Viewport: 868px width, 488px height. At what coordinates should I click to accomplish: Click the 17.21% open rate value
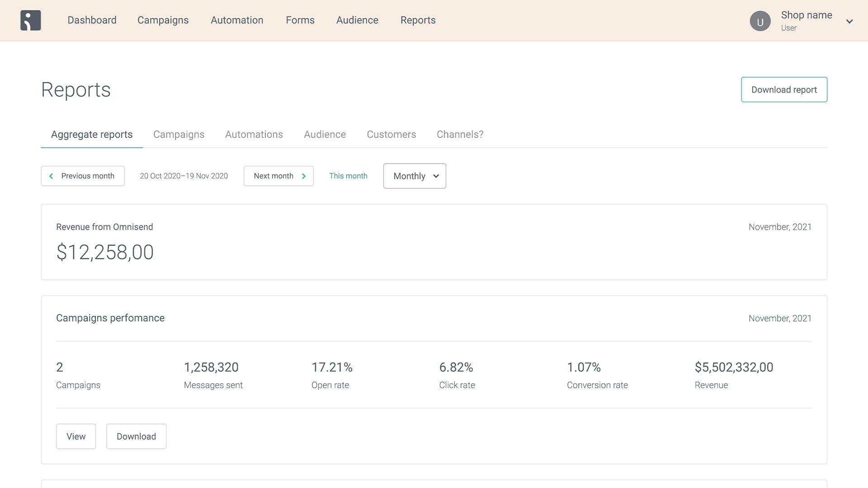point(332,367)
